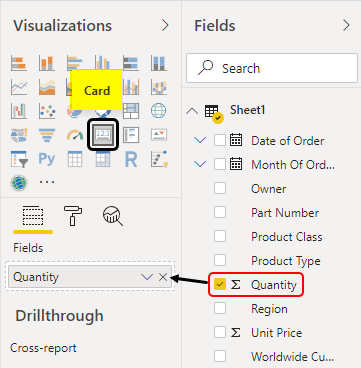361x368 pixels.
Task: Check the Part Number field box
Action: 220,212
